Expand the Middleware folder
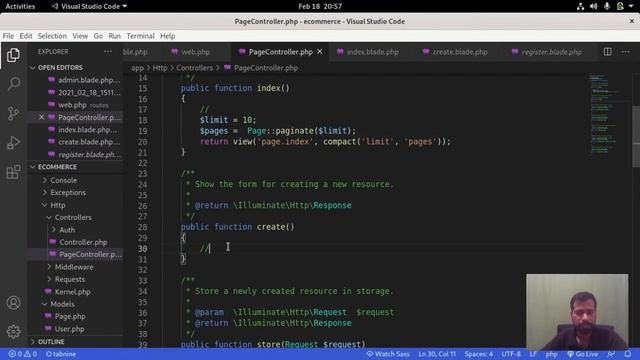The width and height of the screenshot is (640, 360). (73, 267)
